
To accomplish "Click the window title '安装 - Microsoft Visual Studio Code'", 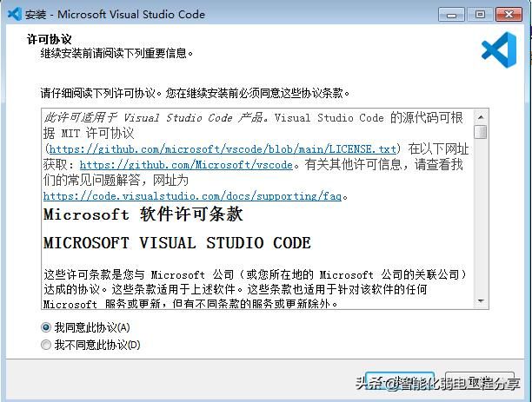I will (x=117, y=14).
